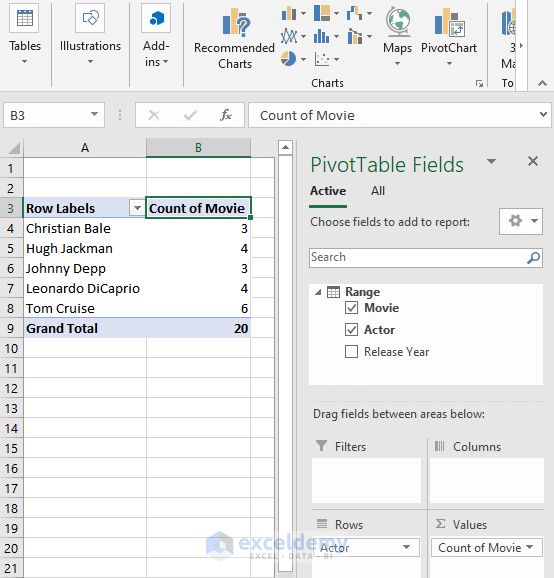Viewport: 554px width, 578px height.
Task: Click the insert function fx icon
Action: point(226,115)
